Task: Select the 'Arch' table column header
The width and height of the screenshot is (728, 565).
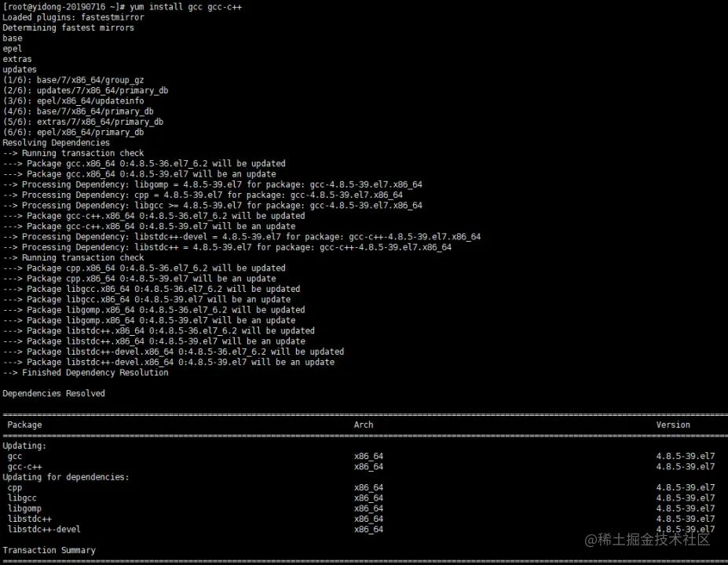Action: (x=364, y=425)
